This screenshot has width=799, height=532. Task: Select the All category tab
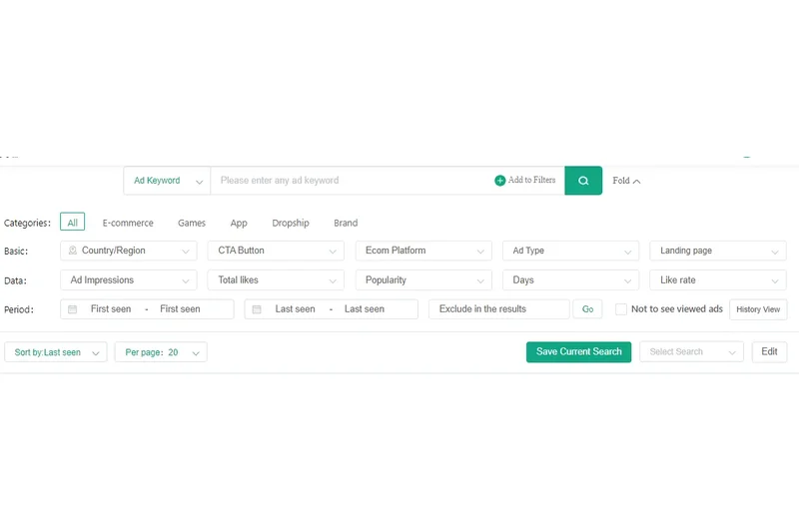[x=72, y=223]
